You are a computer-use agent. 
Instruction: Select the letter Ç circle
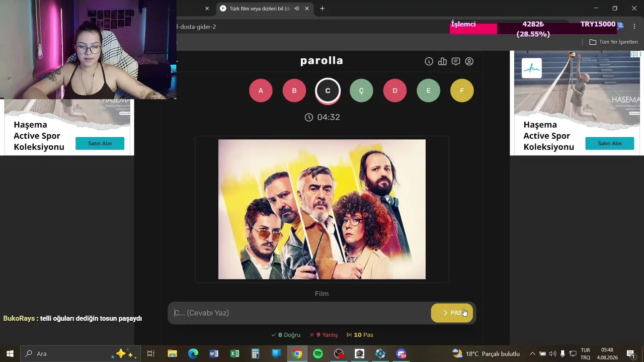click(361, 90)
